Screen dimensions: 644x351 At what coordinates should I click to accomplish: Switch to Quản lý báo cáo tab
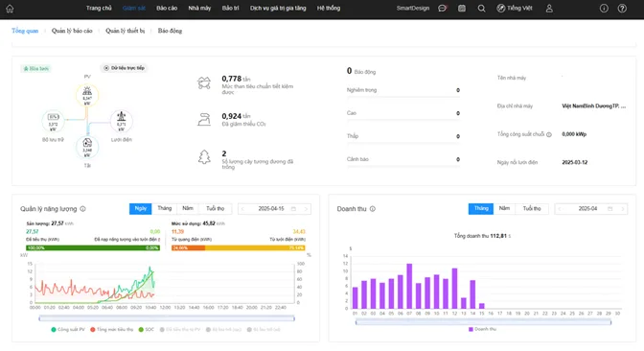point(72,31)
